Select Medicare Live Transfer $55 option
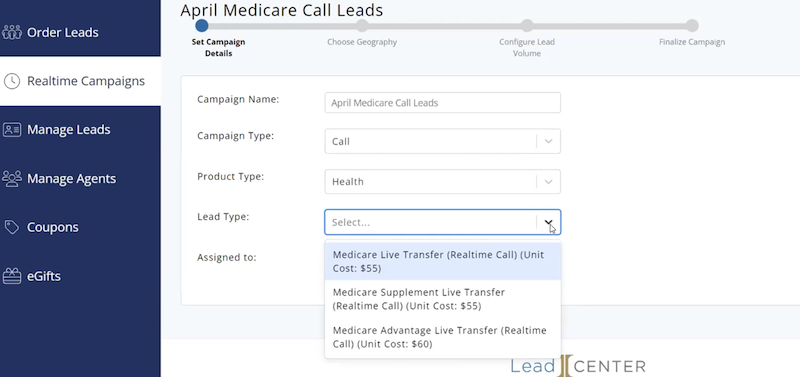The width and height of the screenshot is (800, 377). pyautogui.click(x=442, y=261)
